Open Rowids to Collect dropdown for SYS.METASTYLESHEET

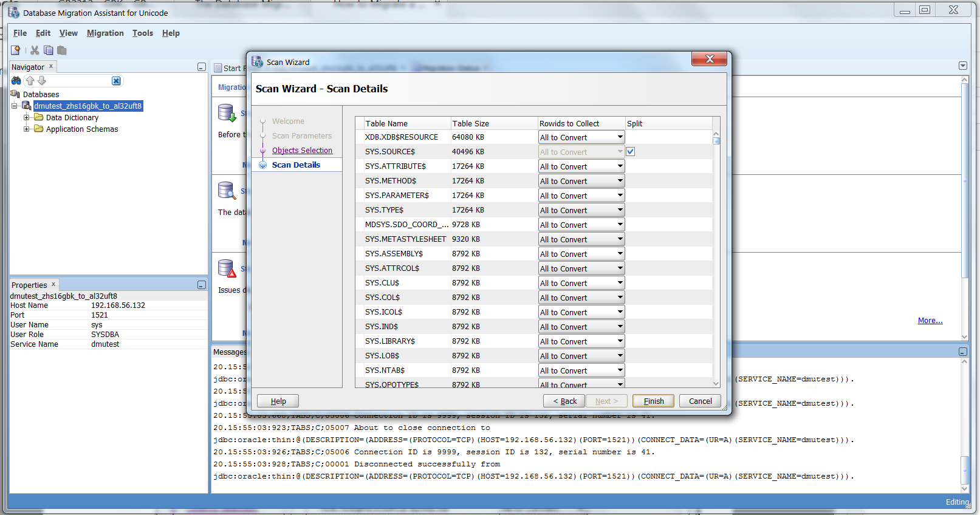click(x=581, y=239)
